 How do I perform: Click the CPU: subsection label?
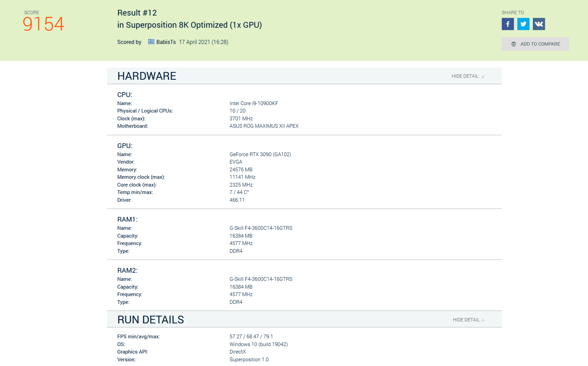pyautogui.click(x=125, y=95)
